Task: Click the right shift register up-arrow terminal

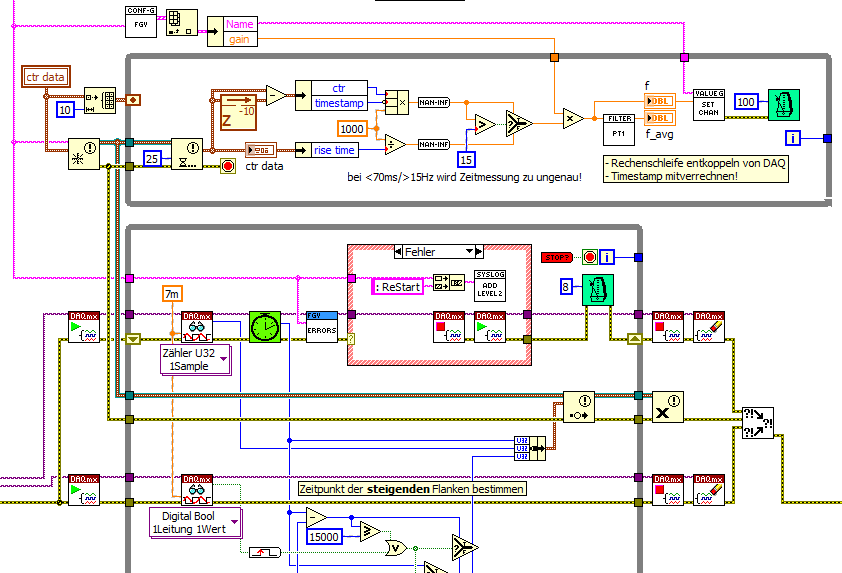Action: [635, 339]
